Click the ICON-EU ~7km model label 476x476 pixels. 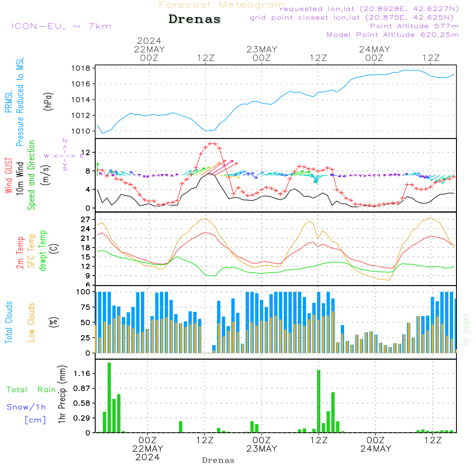coord(61,26)
